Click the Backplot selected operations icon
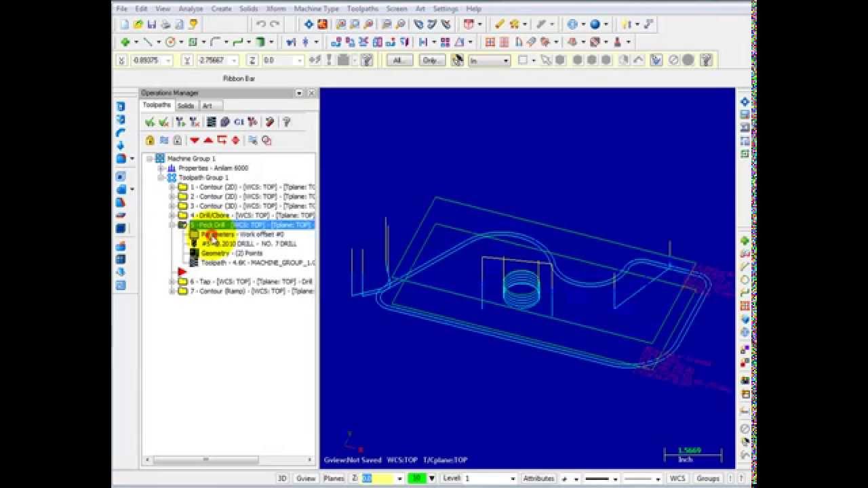The height and width of the screenshot is (488, 868). 212,122
